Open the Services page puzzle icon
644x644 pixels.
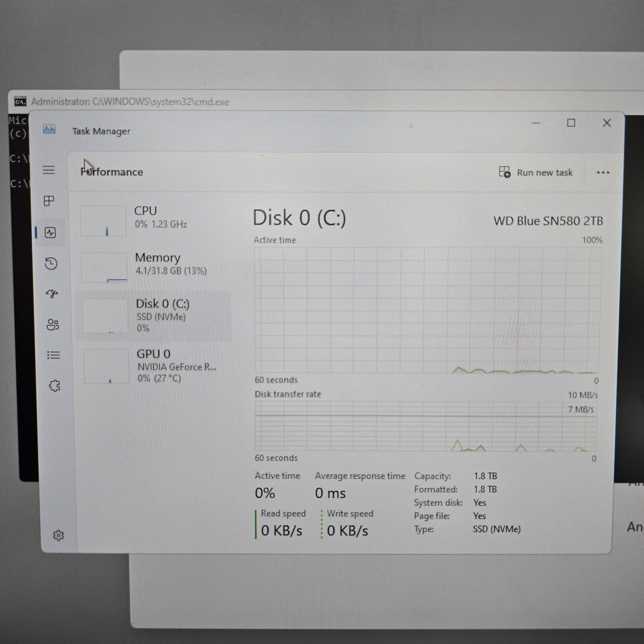(55, 386)
